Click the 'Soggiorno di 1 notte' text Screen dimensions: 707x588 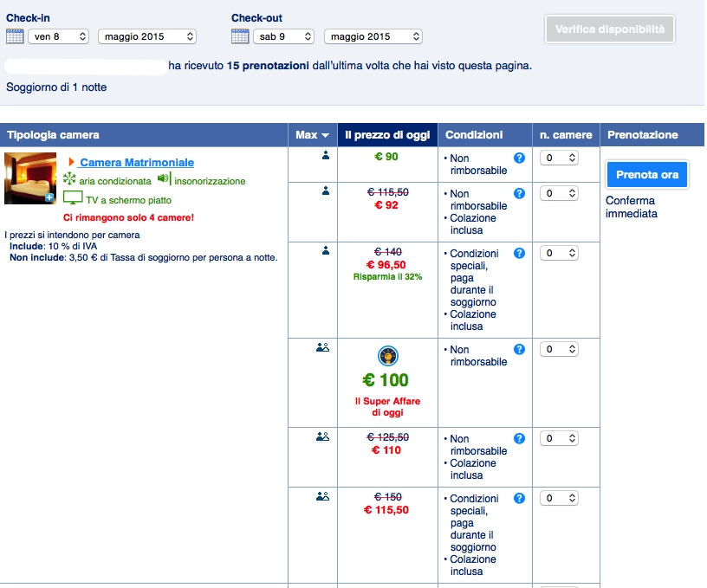56,87
